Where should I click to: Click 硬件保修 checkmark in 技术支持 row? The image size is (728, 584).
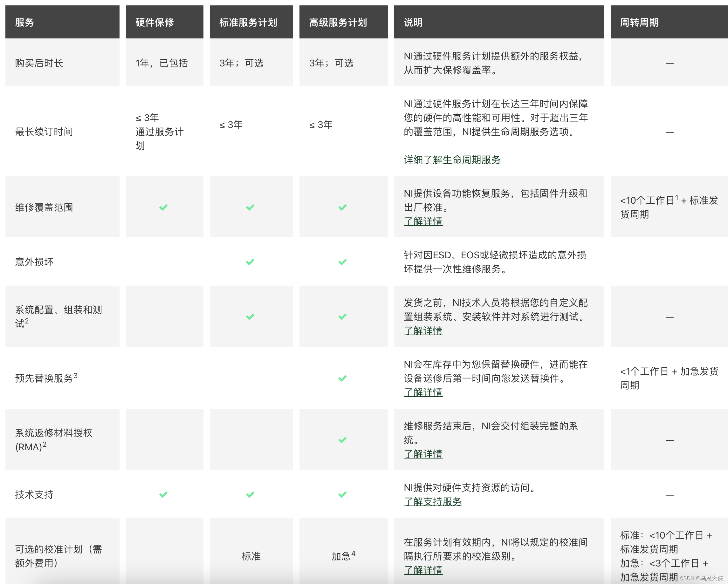pos(163,494)
